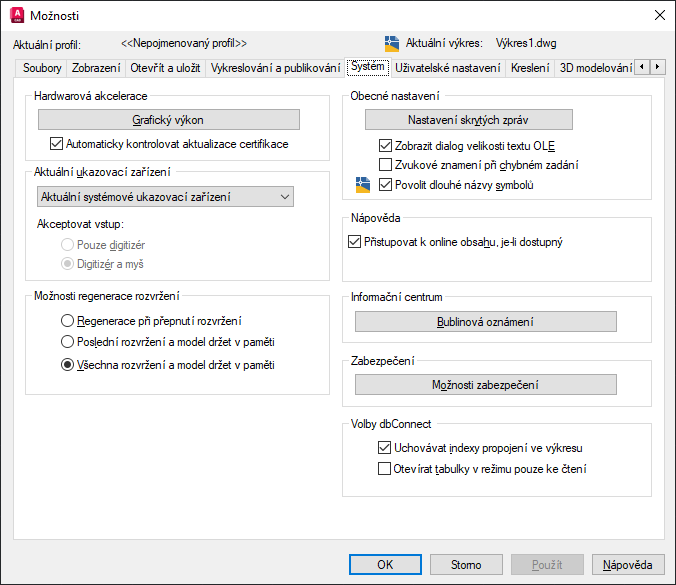Disable Zobrazit dialog velikosti textu OLE
This screenshot has height=585, width=676.
click(386, 145)
